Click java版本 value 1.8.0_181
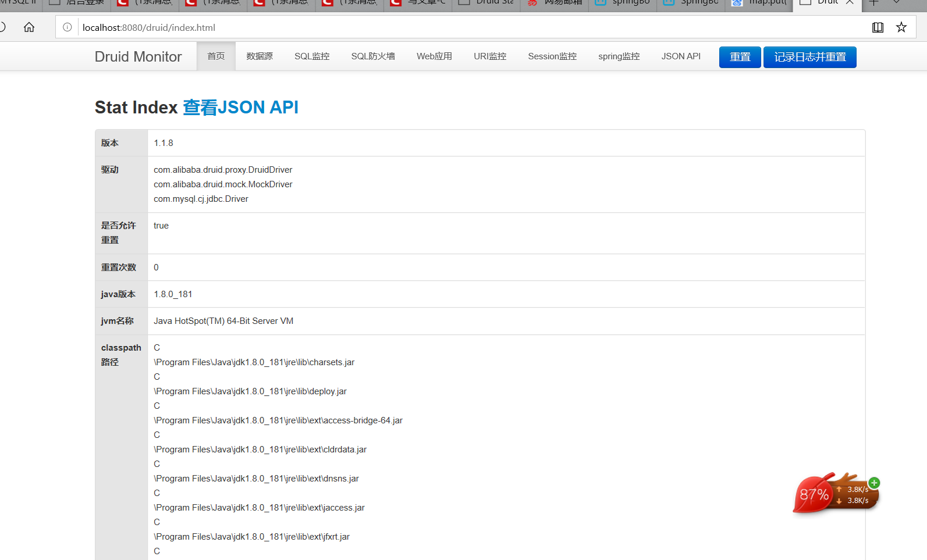The height and width of the screenshot is (560, 927). (173, 294)
